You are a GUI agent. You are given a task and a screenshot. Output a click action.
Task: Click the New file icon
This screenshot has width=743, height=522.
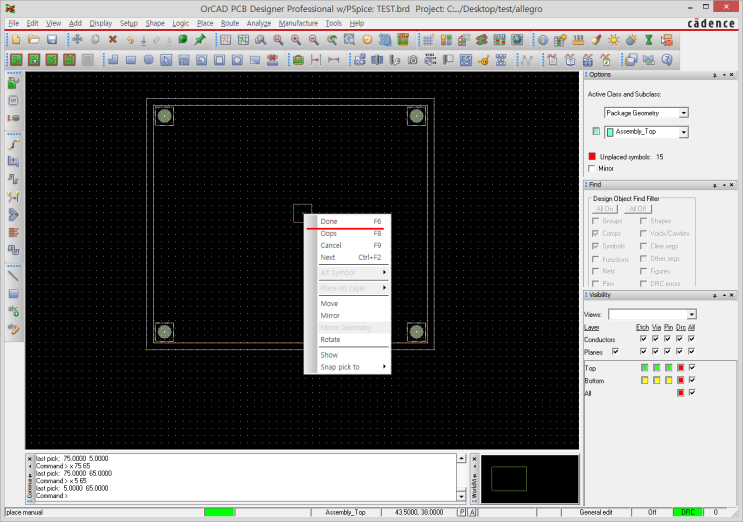[15, 40]
